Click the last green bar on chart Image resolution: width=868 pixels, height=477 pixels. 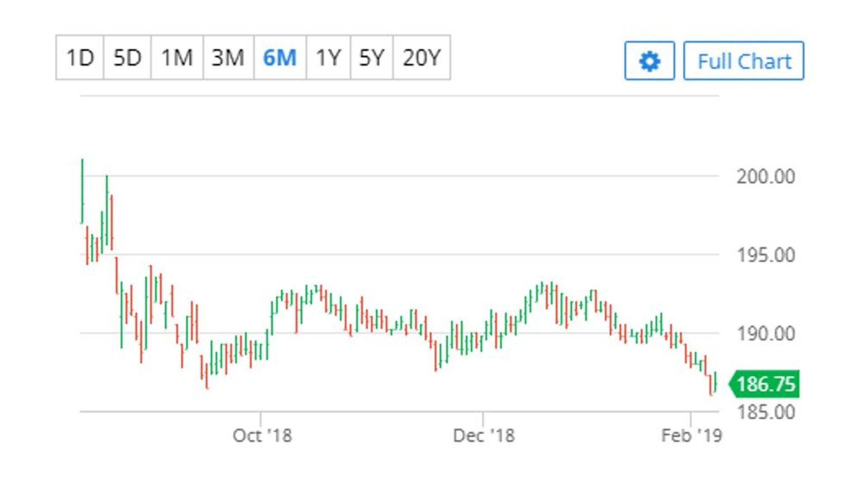(x=715, y=382)
